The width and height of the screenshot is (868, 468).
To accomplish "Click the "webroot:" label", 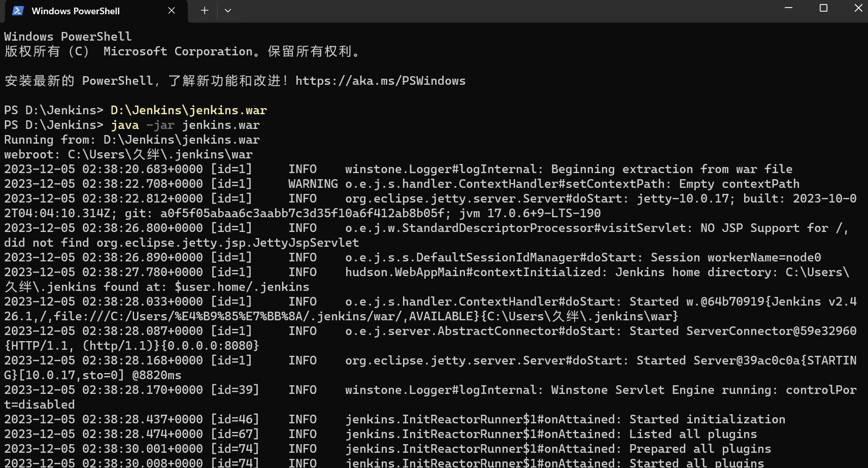I will click(x=32, y=155).
